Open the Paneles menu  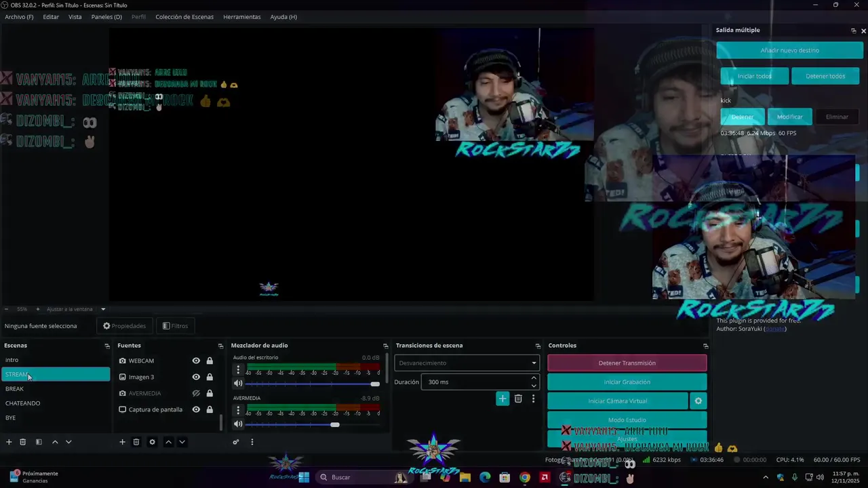106,17
